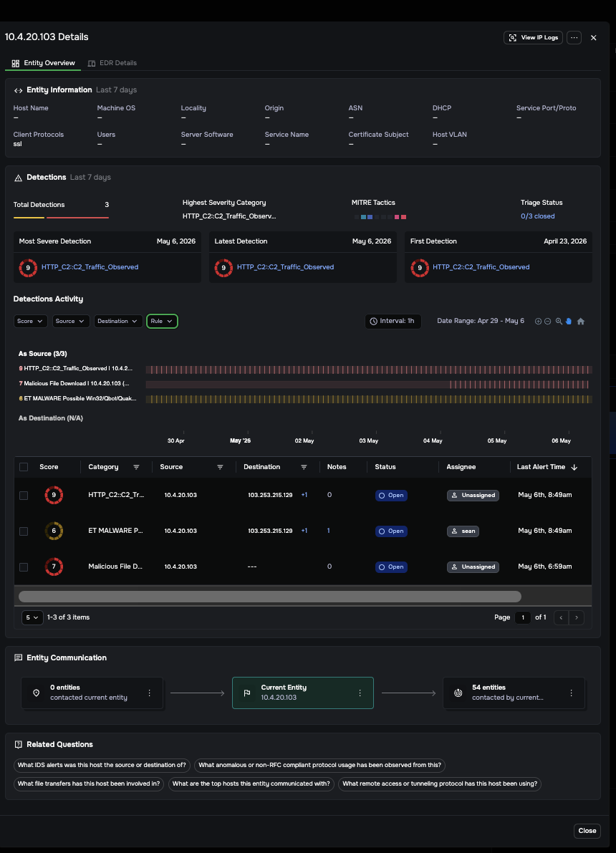Click score 9 ring in Most Severe Detection
This screenshot has width=616, height=853.
(x=29, y=268)
